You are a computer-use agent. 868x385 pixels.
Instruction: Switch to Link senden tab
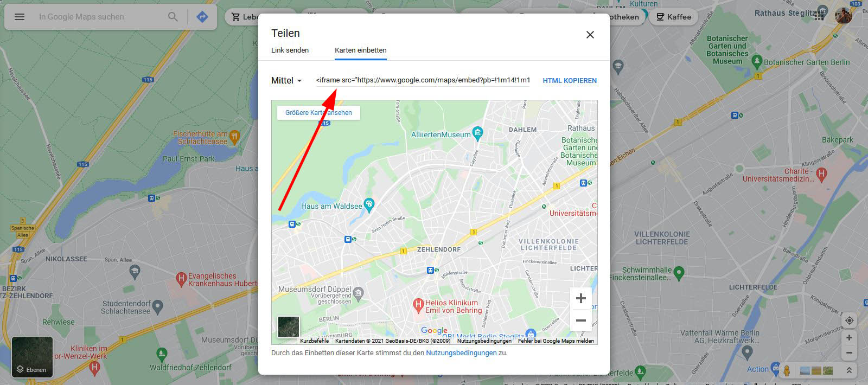[x=290, y=50]
